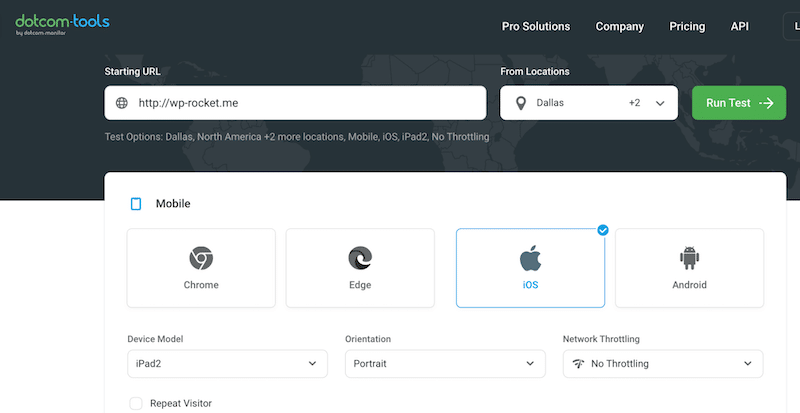Open the Orientation dropdown
Image resolution: width=800 pixels, height=413 pixels.
(445, 364)
